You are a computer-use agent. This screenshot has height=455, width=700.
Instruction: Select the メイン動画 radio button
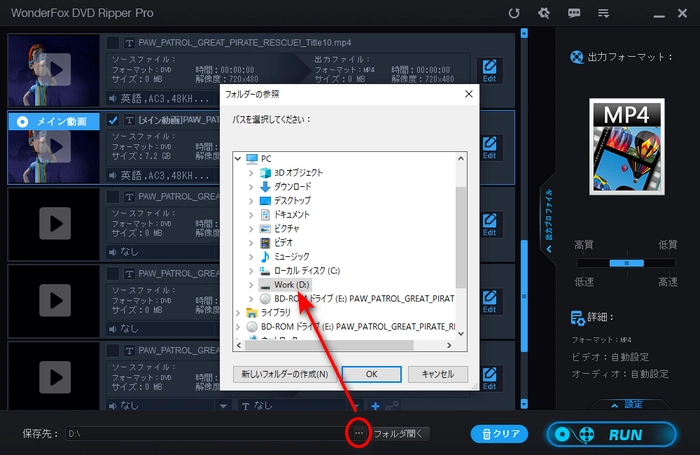(x=22, y=121)
